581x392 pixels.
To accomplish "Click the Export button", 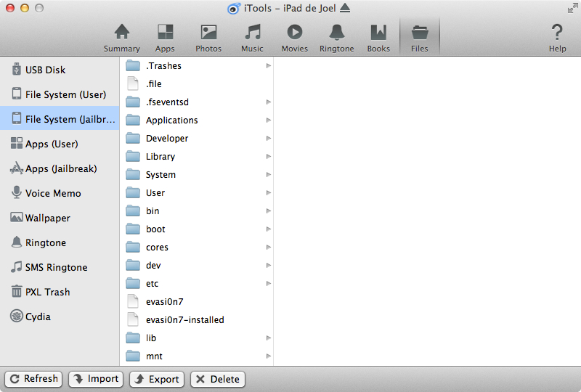I will 157,379.
